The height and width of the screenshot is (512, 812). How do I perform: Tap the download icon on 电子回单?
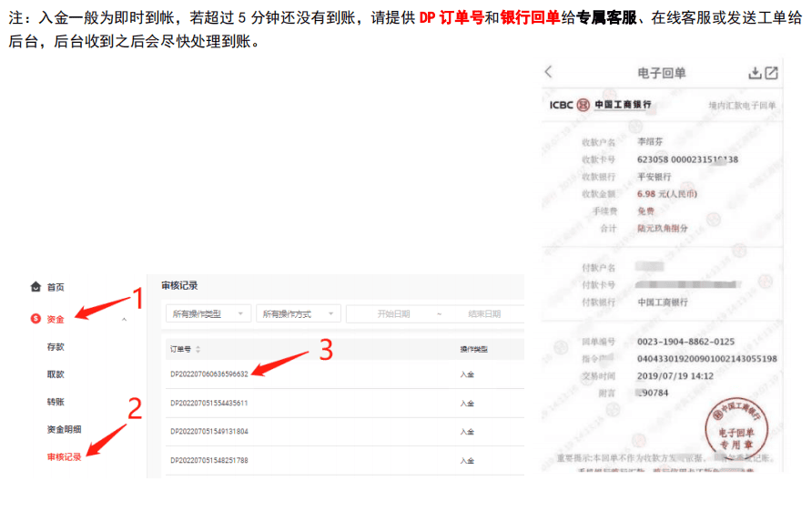[754, 73]
